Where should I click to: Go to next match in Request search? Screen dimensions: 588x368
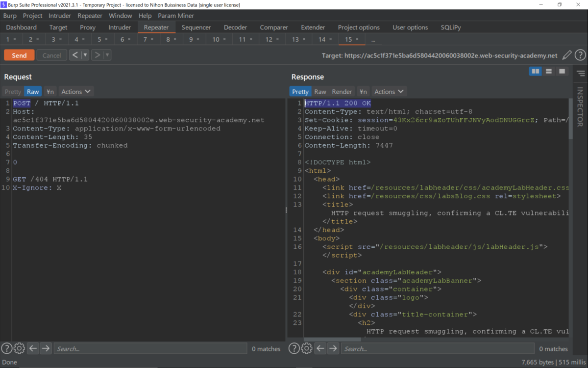[46, 348]
